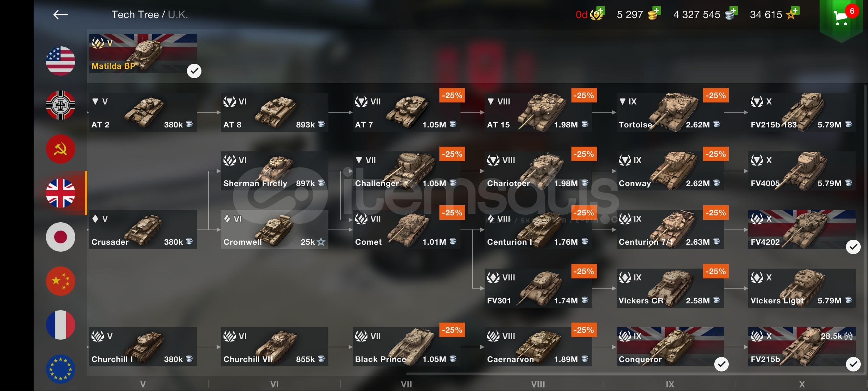Select the USSR nation flag
The width and height of the screenshot is (868, 391).
[60, 149]
